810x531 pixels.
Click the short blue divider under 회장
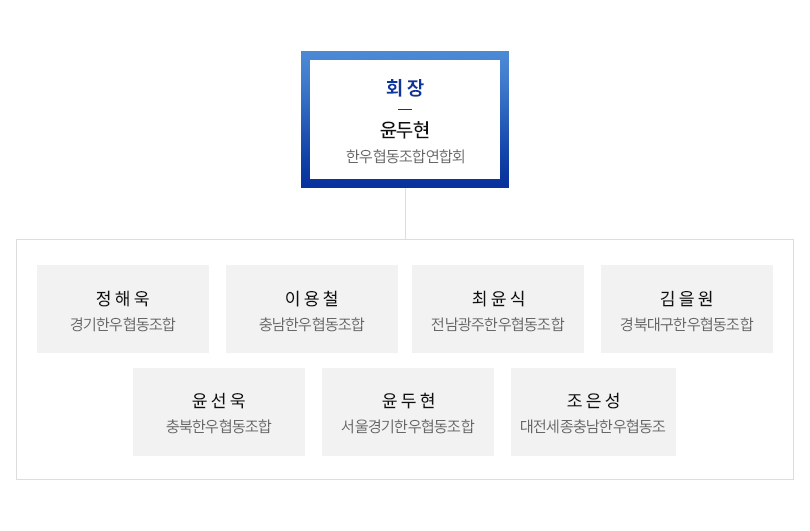(x=405, y=109)
